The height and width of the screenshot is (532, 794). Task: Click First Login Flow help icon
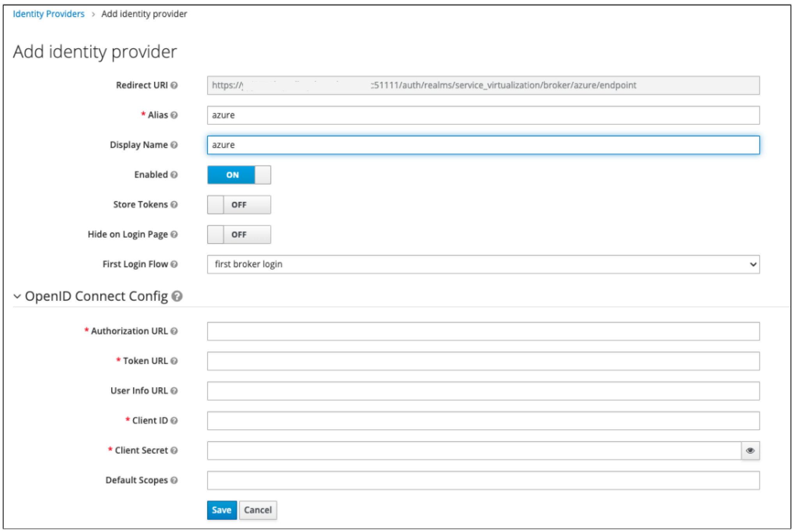pyautogui.click(x=174, y=264)
